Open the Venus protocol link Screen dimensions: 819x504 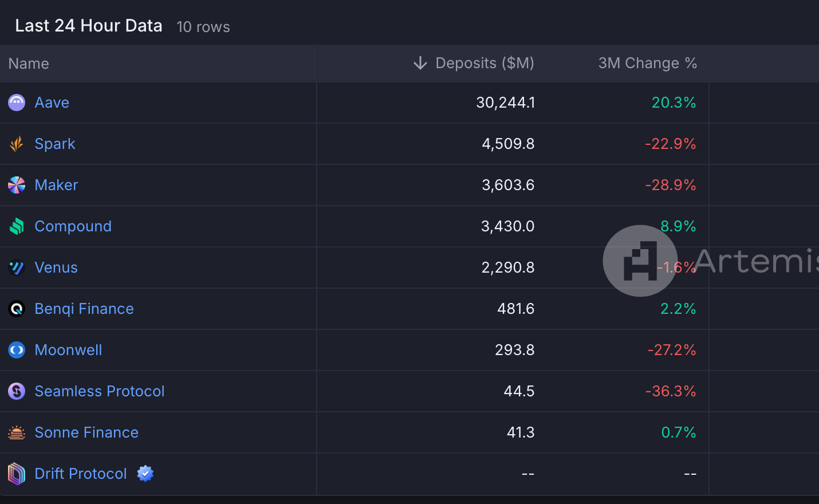pyautogui.click(x=56, y=267)
